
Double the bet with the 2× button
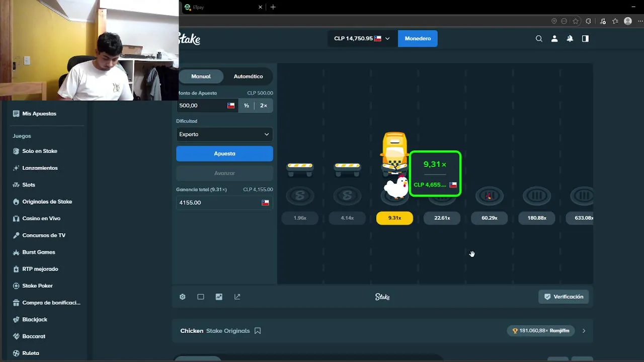pos(264,106)
